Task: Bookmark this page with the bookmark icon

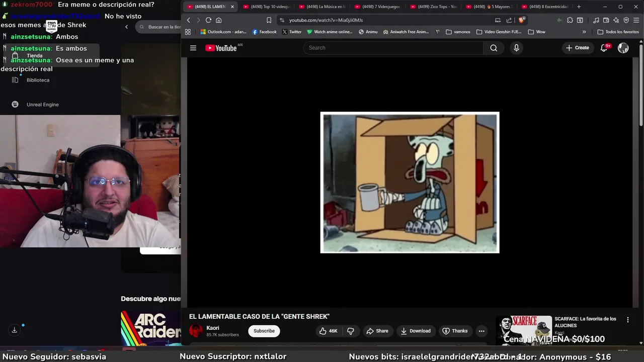Action: 269,20
